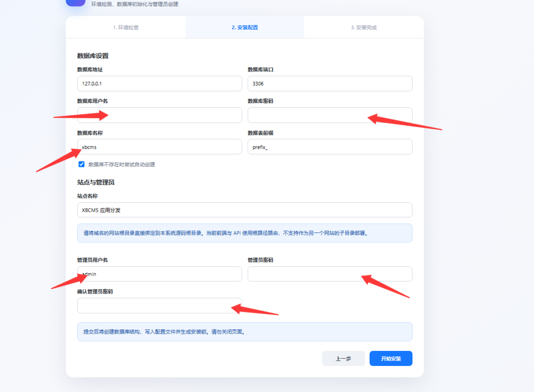Viewport: 534px width, 392px height.
Task: Go back with the 上一步 button
Action: click(x=343, y=359)
